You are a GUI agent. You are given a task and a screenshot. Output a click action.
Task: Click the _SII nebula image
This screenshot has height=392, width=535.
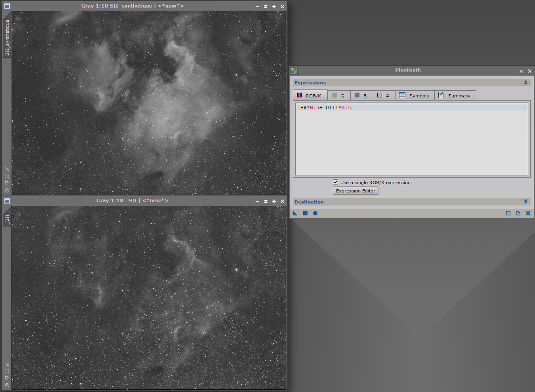coord(149,298)
